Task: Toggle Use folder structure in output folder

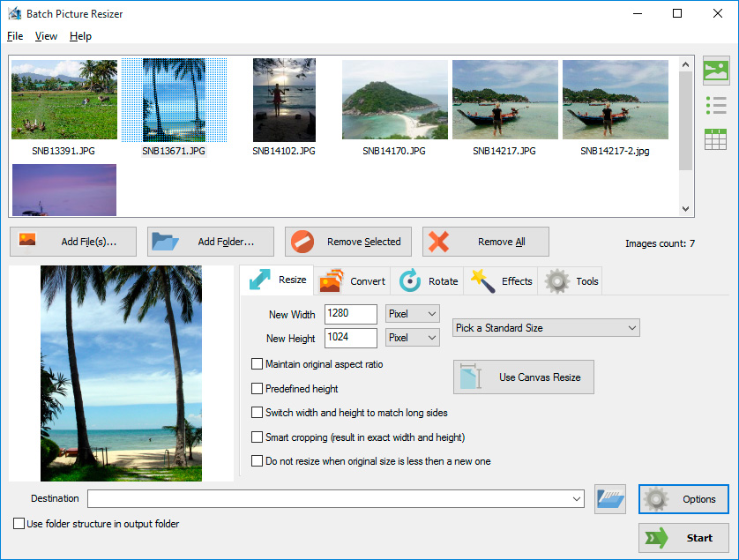Action: (19, 523)
